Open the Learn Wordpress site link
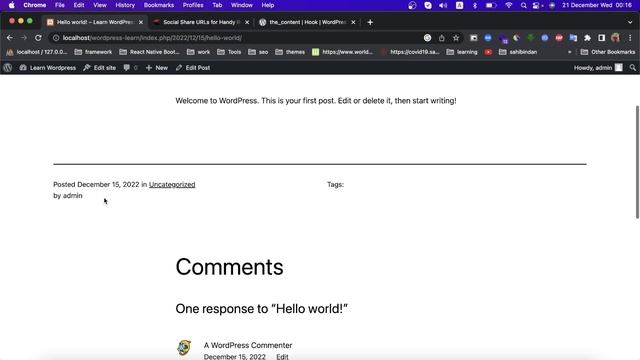 [48, 68]
